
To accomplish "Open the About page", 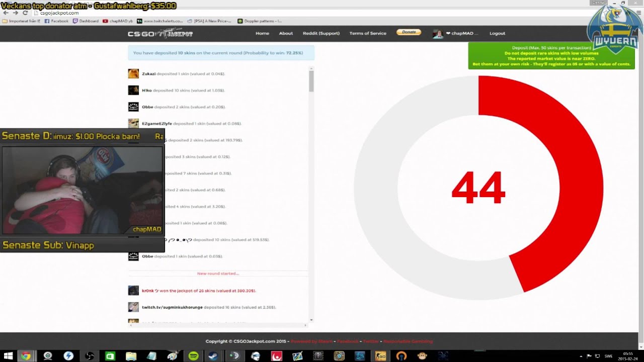I will (286, 33).
